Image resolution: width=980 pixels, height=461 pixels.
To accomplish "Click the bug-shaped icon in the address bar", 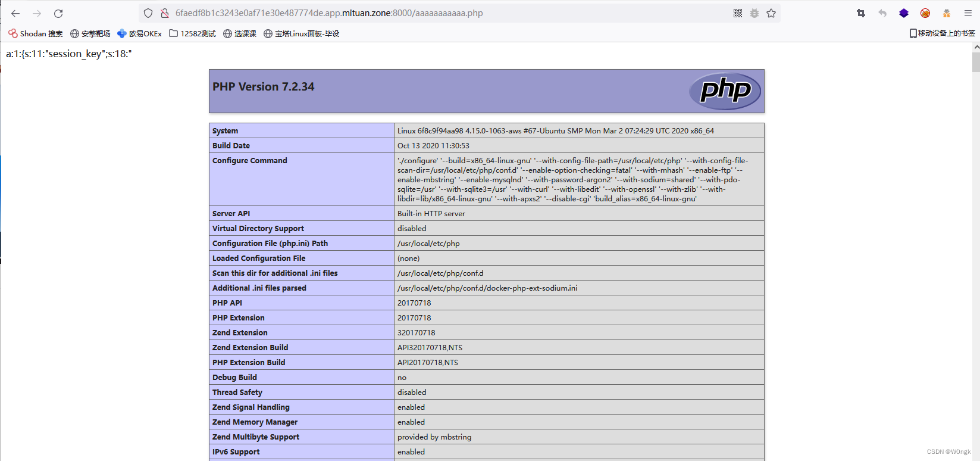I will click(x=754, y=13).
